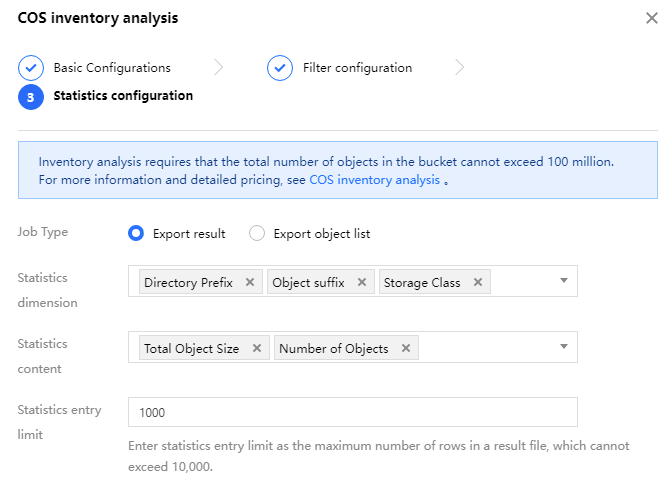
Task: Remove the Total Object Size tag
Action: click(256, 349)
